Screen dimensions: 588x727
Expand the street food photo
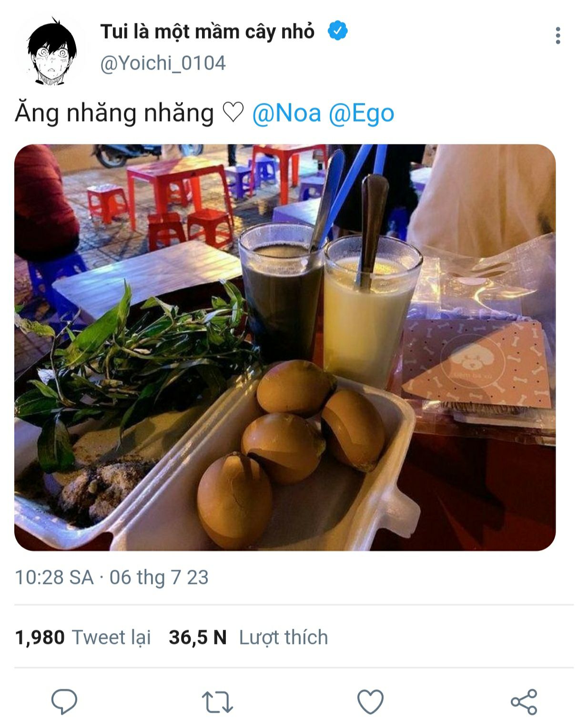[x=285, y=347]
